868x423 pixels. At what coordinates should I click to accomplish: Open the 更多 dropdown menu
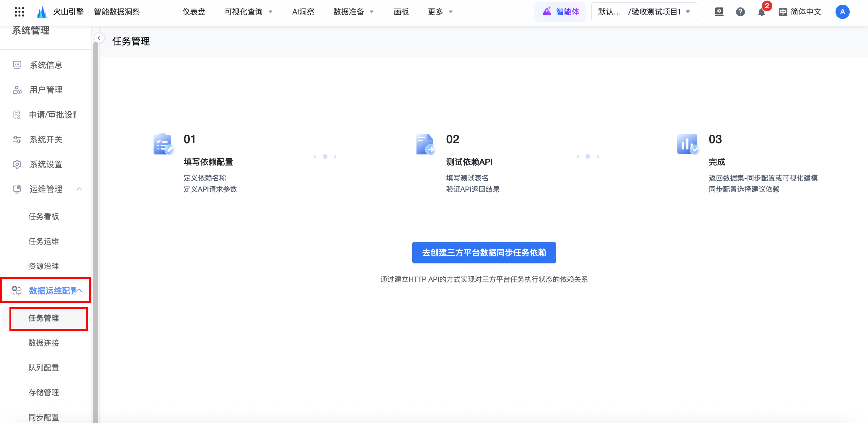point(440,12)
